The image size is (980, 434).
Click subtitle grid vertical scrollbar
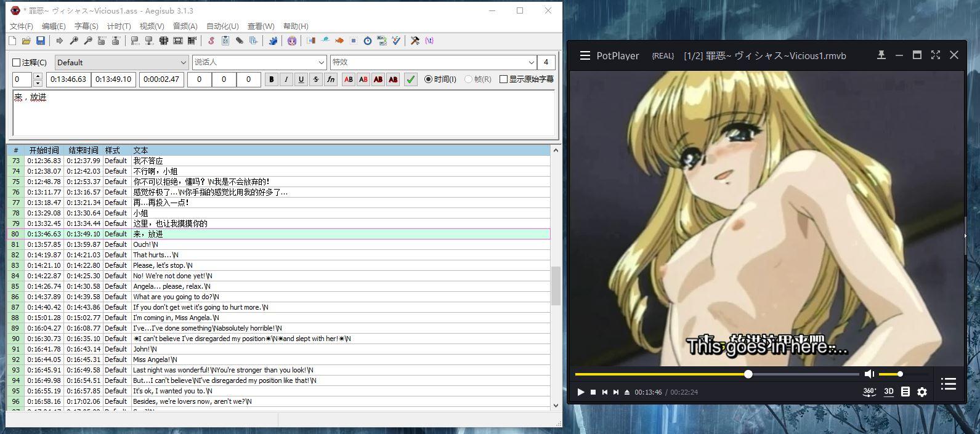(556, 286)
